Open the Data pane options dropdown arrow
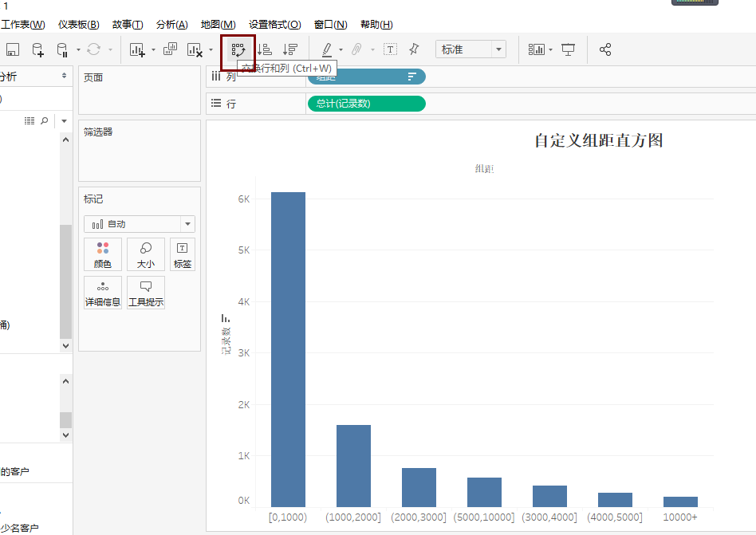756x535 pixels. coord(64,121)
